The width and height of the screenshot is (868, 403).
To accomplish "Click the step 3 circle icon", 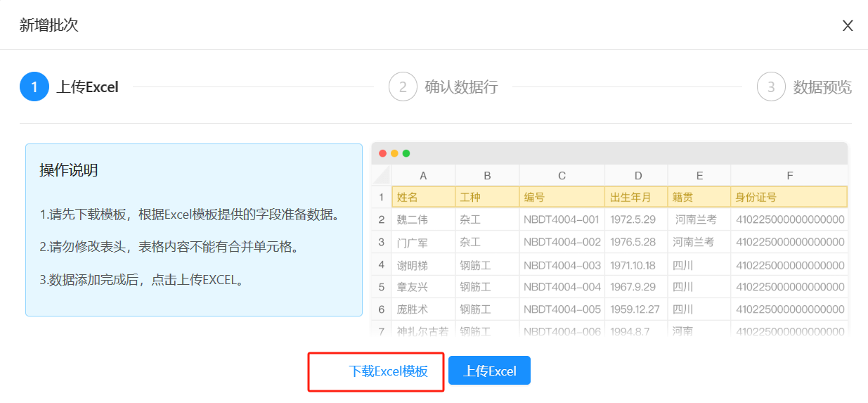I will coord(771,87).
